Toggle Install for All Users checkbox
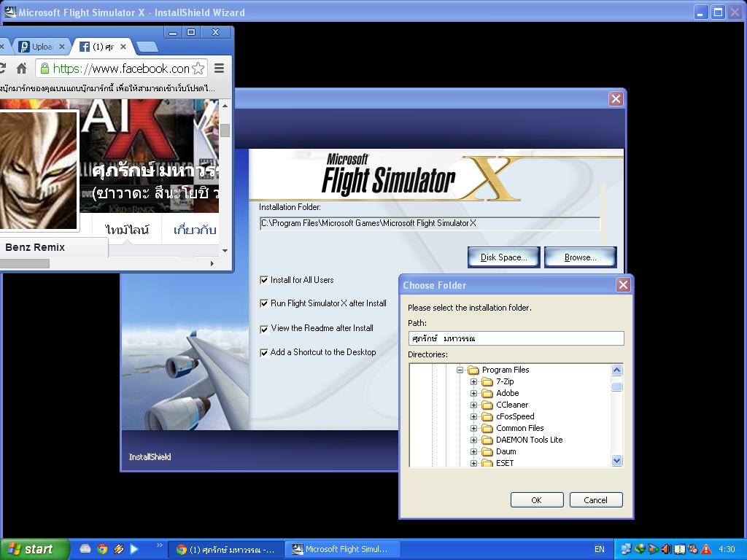Screen dimensions: 747x560 point(264,280)
